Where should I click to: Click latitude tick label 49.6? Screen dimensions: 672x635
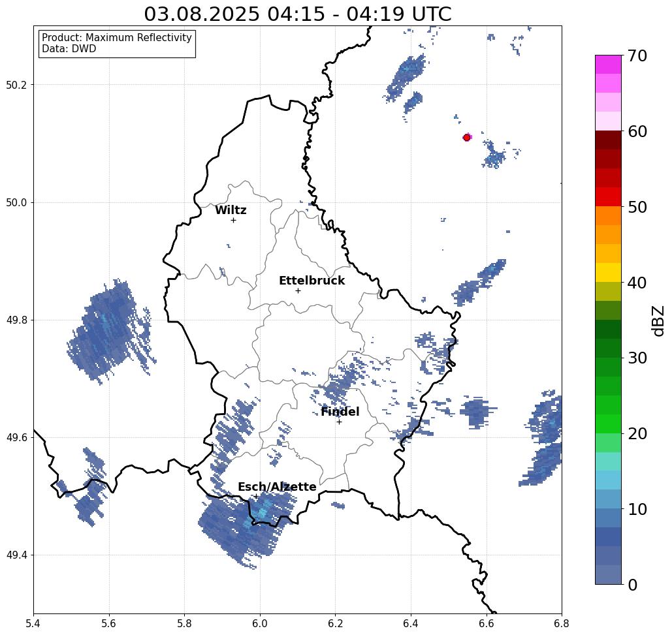click(x=16, y=438)
